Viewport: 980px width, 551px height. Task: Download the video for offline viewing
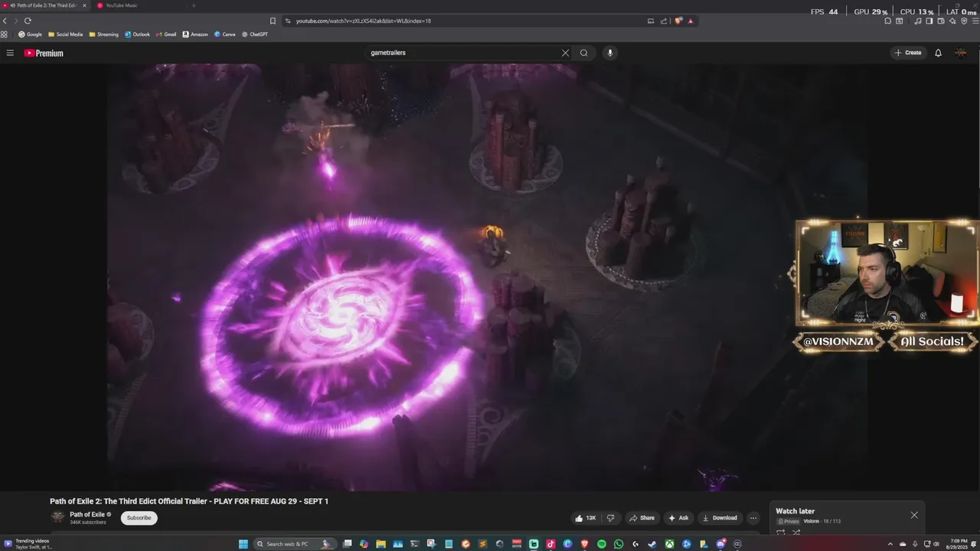coord(720,518)
